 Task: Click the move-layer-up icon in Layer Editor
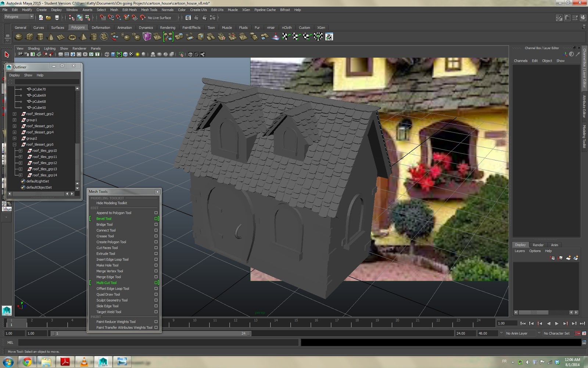(553, 258)
